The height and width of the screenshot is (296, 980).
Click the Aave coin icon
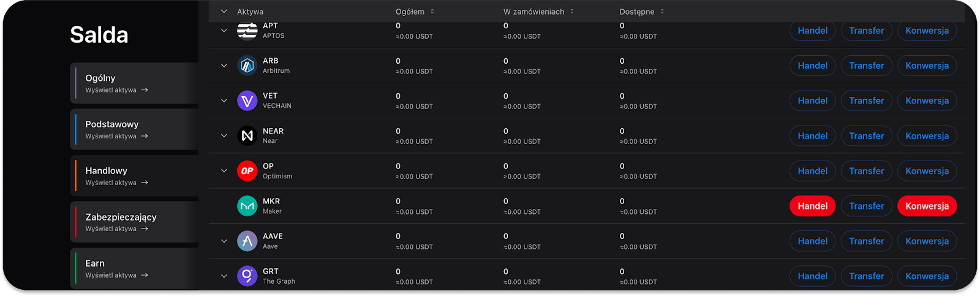(247, 241)
